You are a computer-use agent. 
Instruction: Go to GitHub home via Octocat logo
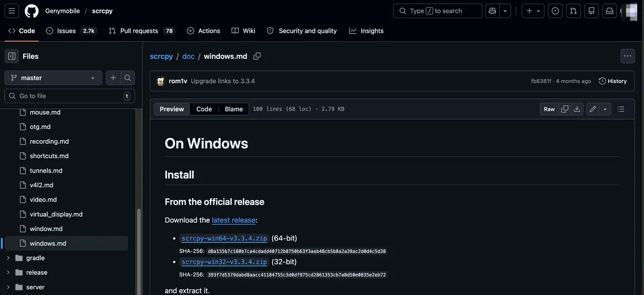click(x=32, y=11)
